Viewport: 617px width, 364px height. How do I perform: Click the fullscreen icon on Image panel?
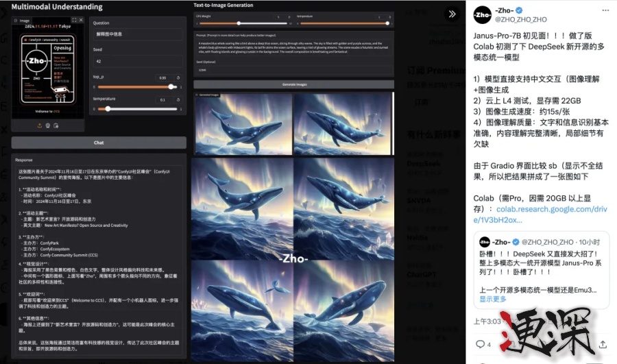coord(74,21)
